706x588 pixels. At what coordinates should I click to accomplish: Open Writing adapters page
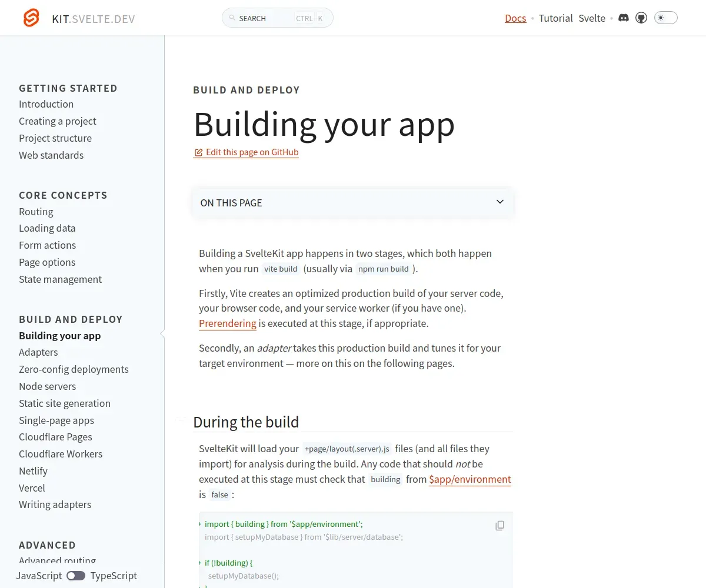point(55,505)
